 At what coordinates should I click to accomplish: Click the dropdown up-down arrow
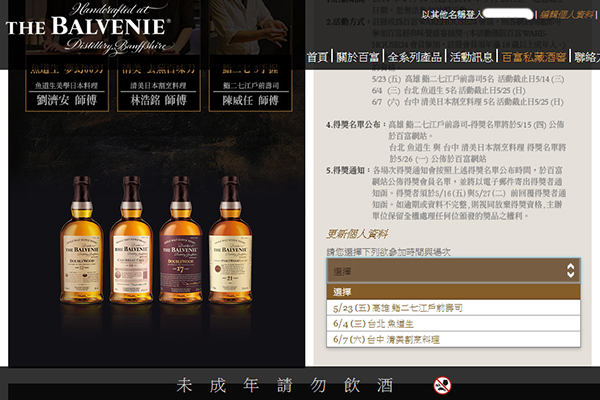(571, 271)
